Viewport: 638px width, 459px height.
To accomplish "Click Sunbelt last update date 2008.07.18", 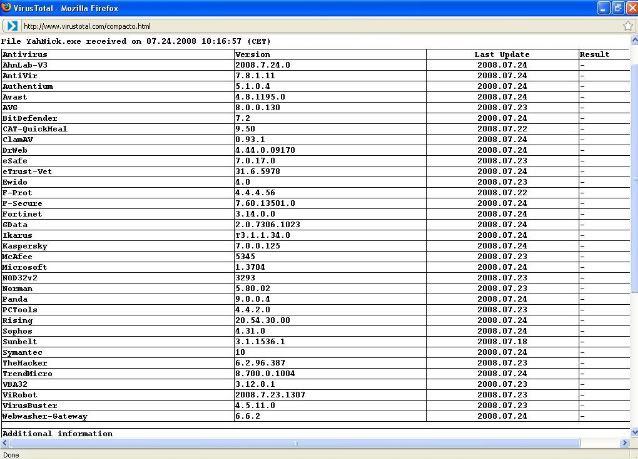I will coord(502,342).
